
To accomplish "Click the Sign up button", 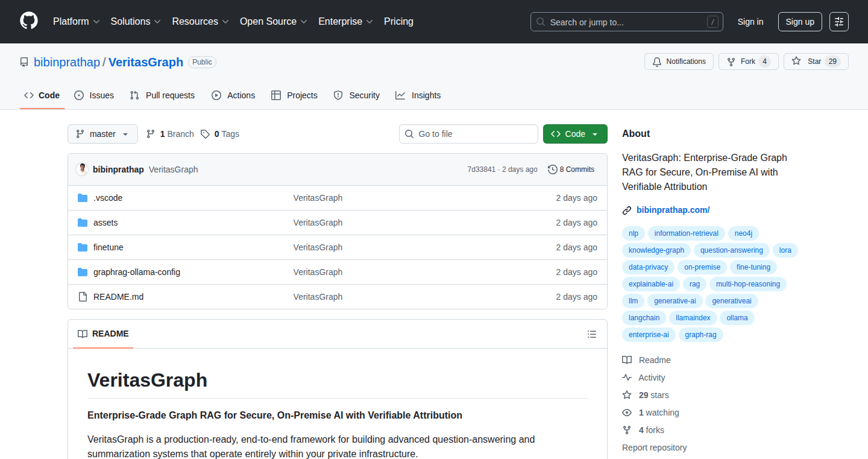I will pos(800,22).
